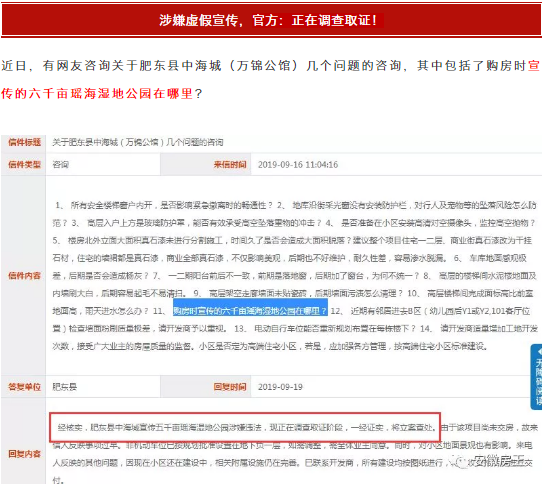Click the 回复时间 label
The image size is (545, 495).
[230, 387]
